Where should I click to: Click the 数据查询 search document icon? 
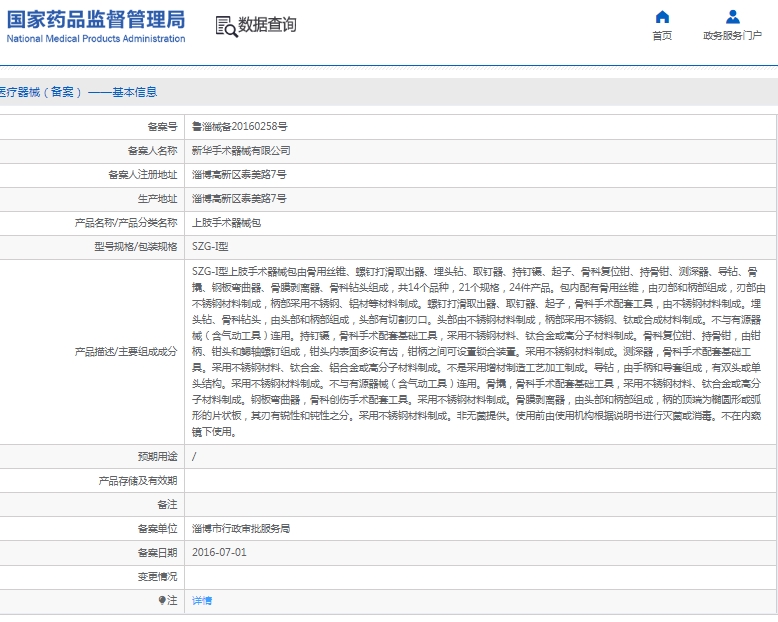click(x=226, y=26)
